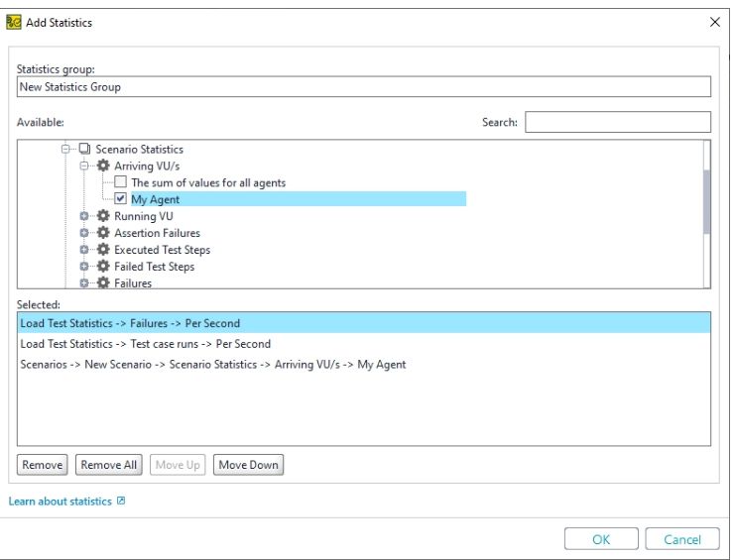Click the Remove button
The width and height of the screenshot is (736, 560).
43,464
